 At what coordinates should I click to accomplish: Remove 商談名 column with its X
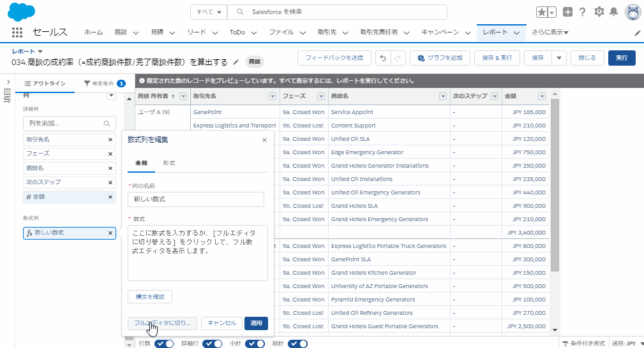(110, 168)
